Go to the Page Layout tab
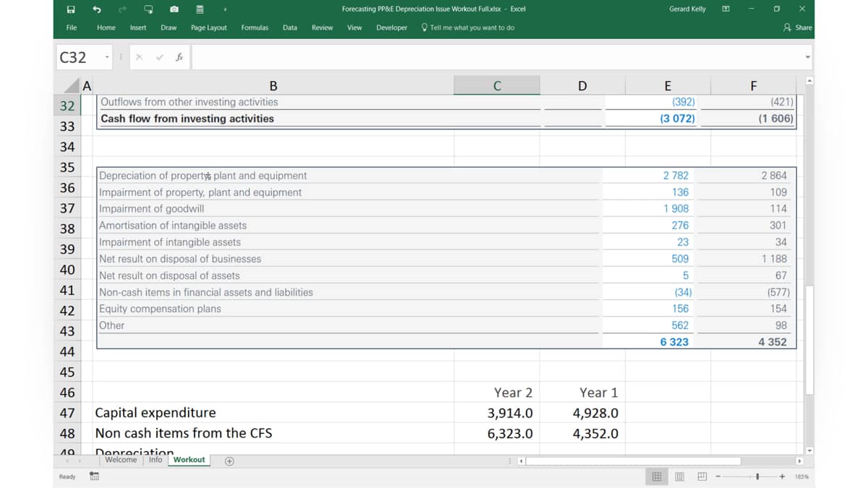Image resolution: width=868 pixels, height=488 pixels. (209, 27)
